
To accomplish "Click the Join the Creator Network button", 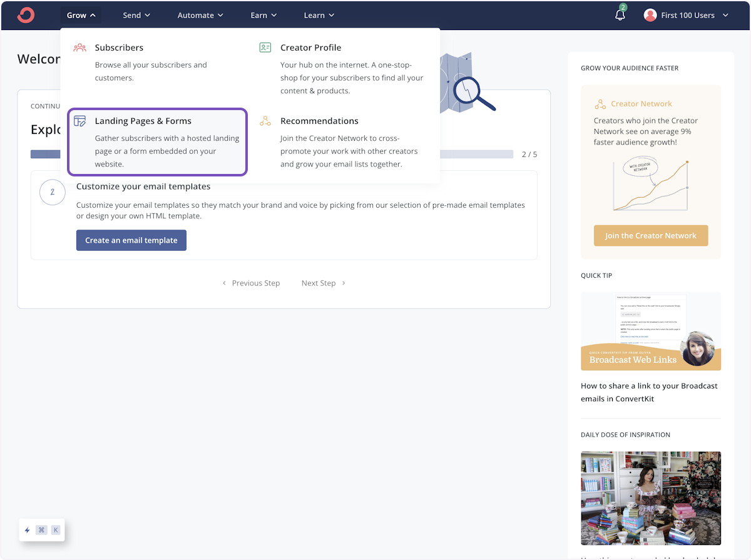I will (651, 235).
